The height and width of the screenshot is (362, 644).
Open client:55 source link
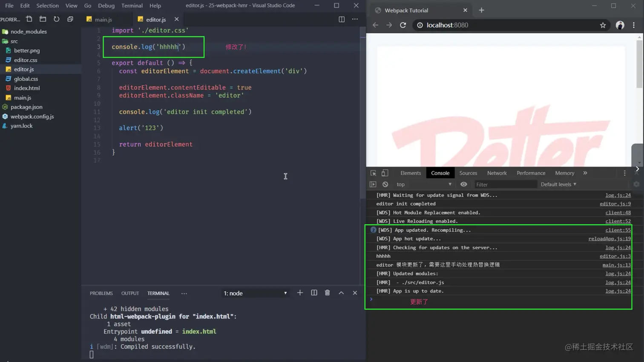(618, 230)
